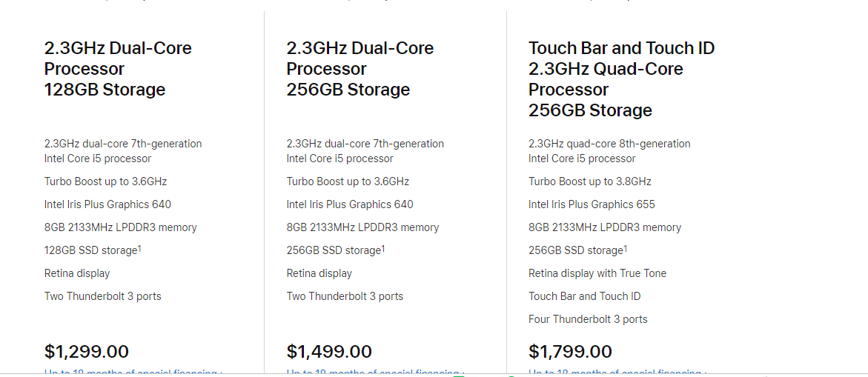Click Intel Iris Plus Graphics 640 in middle column
The image size is (868, 377).
click(x=350, y=204)
